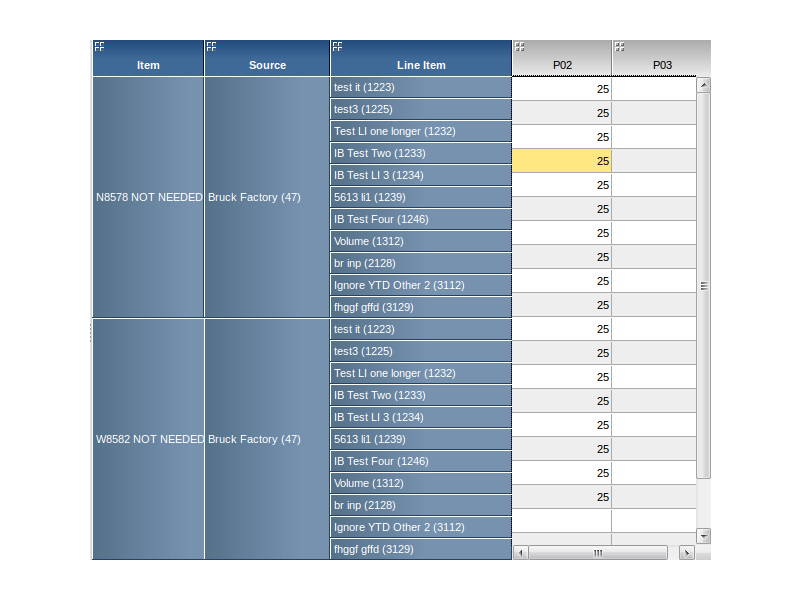Screen dimensions: 800x600
Task: Select 5613 li1 (1239) under W8582
Action: [421, 439]
